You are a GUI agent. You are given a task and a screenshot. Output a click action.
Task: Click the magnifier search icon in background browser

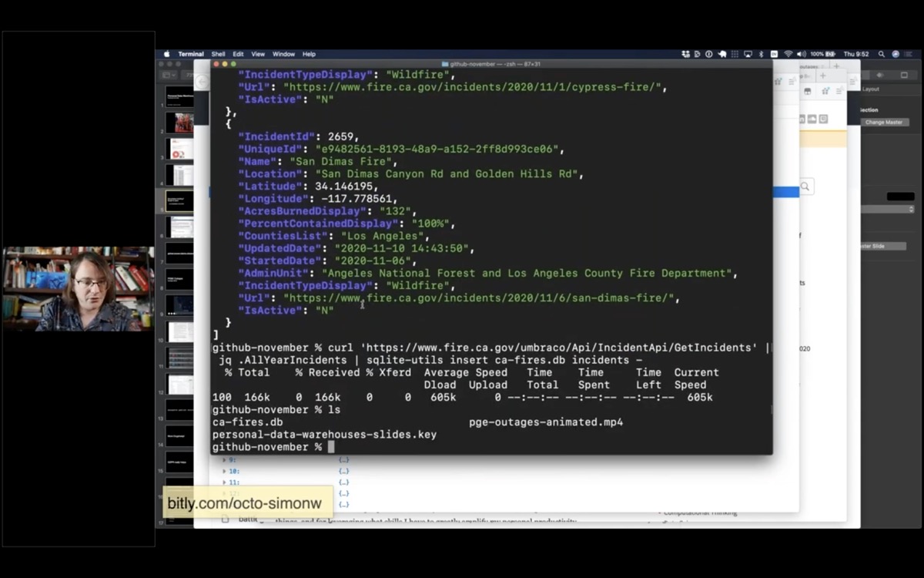[x=805, y=187]
